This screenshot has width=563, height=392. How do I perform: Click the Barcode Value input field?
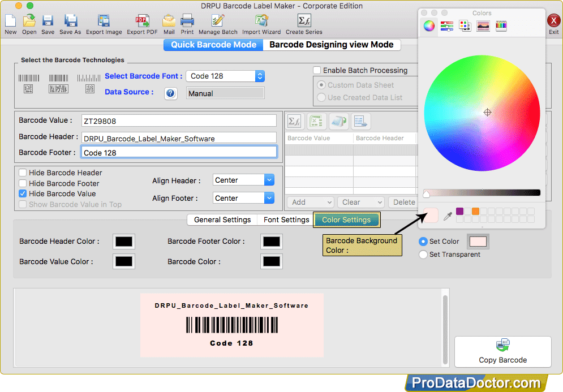(179, 120)
